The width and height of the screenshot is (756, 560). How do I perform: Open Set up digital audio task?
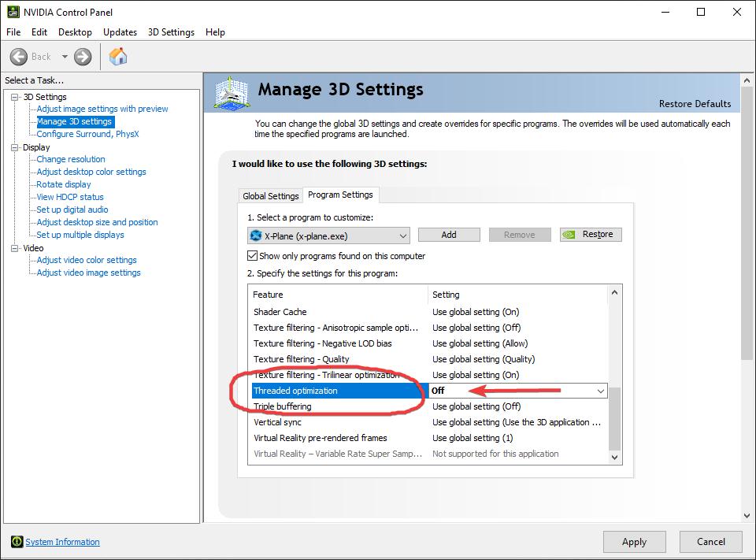[72, 210]
